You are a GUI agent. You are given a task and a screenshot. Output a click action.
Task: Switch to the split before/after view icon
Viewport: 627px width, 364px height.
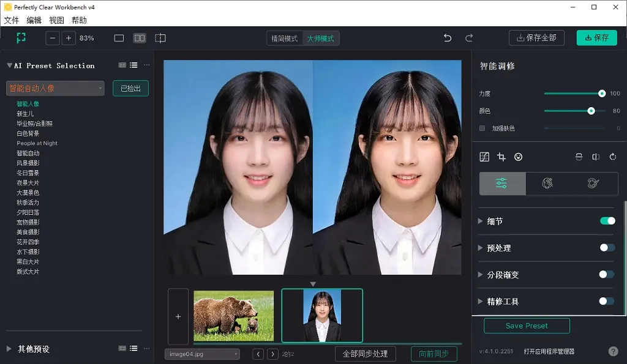pyautogui.click(x=139, y=37)
